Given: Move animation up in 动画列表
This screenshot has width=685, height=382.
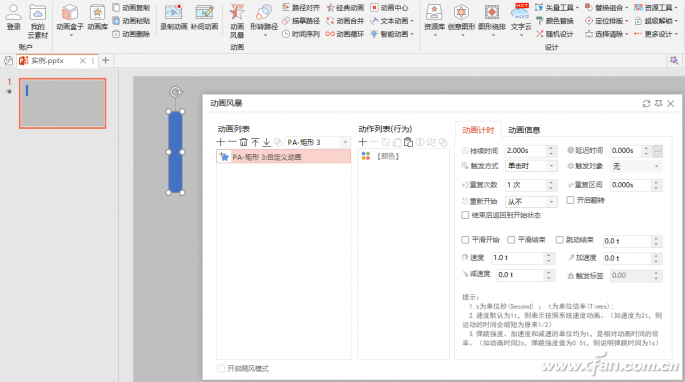Looking at the screenshot, I should (255, 142).
